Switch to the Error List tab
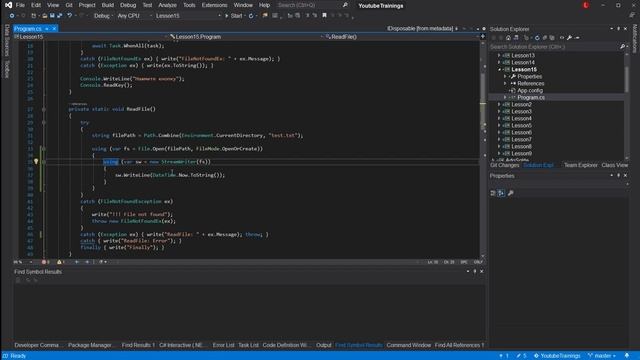The height and width of the screenshot is (360, 640). coord(223,345)
